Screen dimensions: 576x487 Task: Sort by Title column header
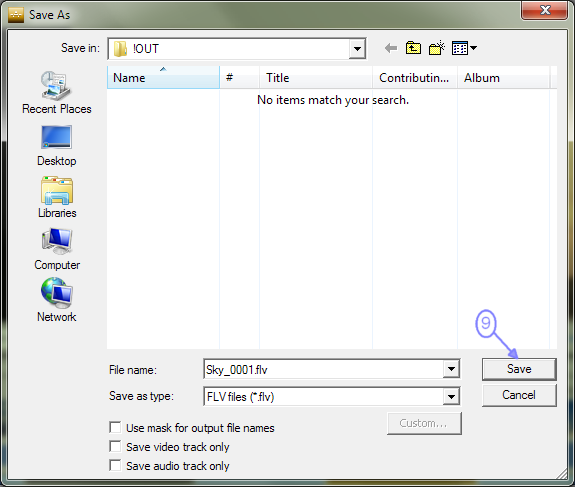(316, 77)
